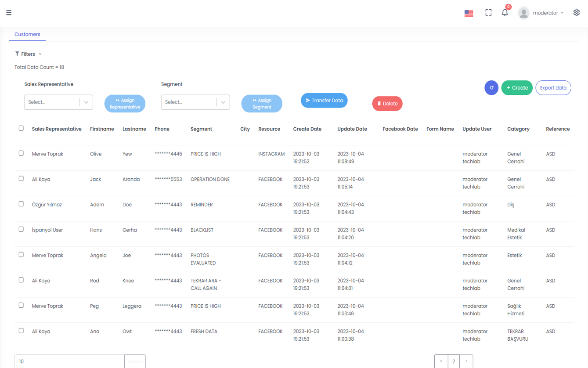Click the page size input field
This screenshot has height=368, width=588.
pos(69,361)
